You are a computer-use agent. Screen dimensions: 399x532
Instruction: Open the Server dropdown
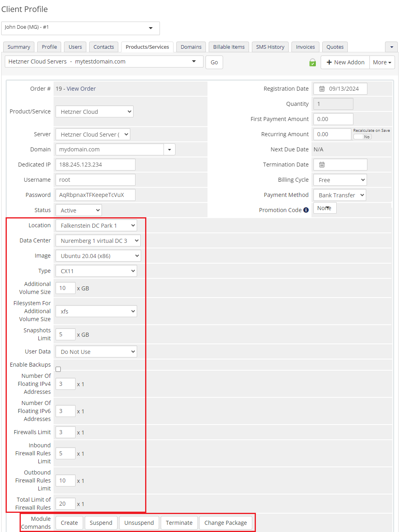93,134
